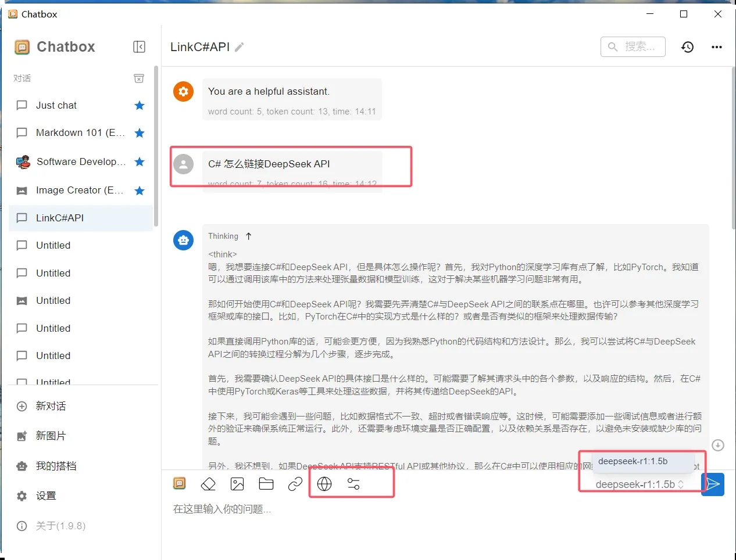The width and height of the screenshot is (736, 560).
Task: Click the orange gear system message avatar
Action: [184, 91]
